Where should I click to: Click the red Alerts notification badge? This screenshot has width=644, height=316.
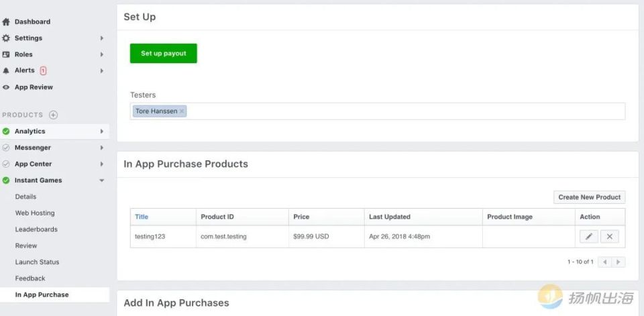tap(43, 70)
